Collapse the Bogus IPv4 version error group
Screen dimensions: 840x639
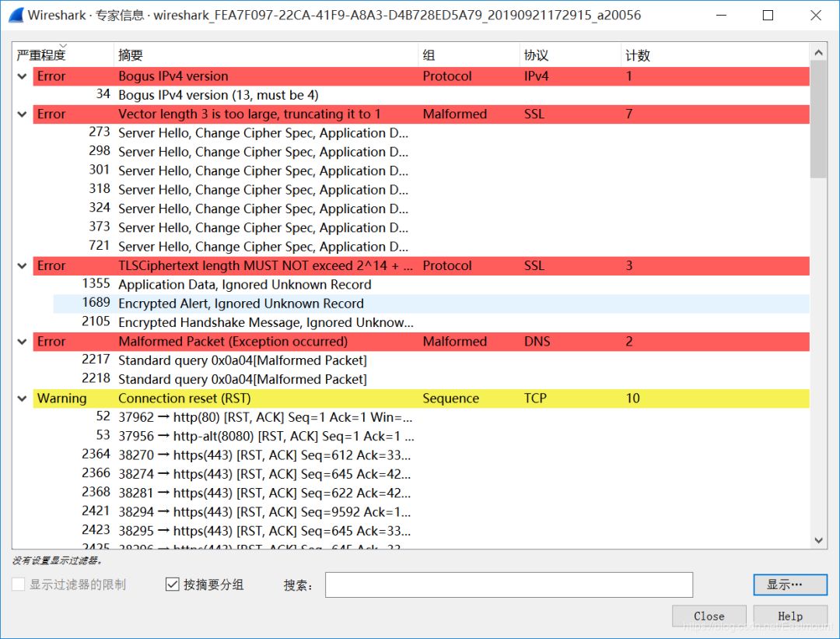[x=22, y=76]
